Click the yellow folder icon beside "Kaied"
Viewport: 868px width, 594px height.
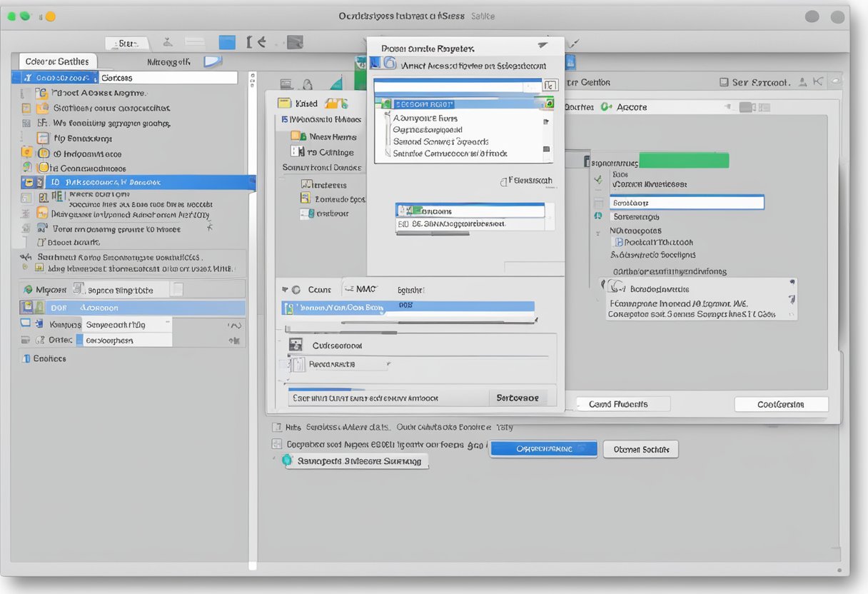pos(284,104)
